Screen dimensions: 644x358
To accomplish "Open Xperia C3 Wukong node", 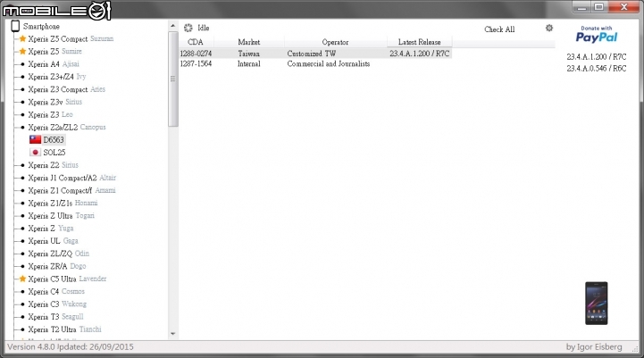I will pyautogui.click(x=57, y=304).
